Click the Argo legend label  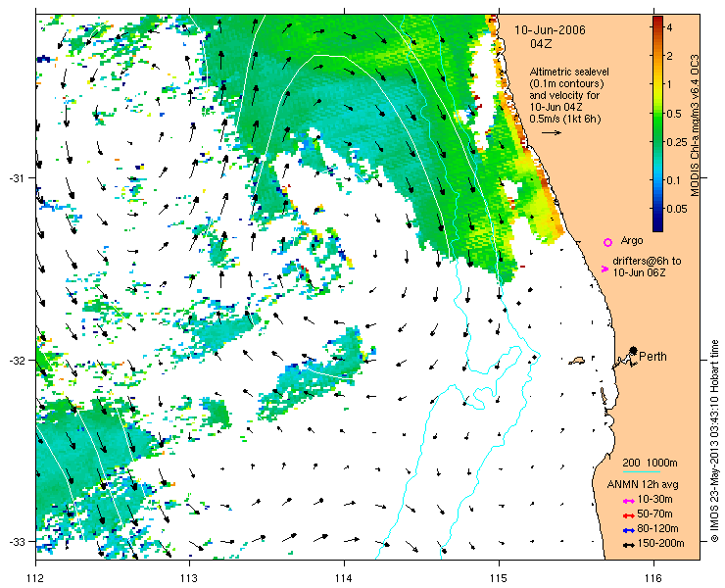point(632,240)
